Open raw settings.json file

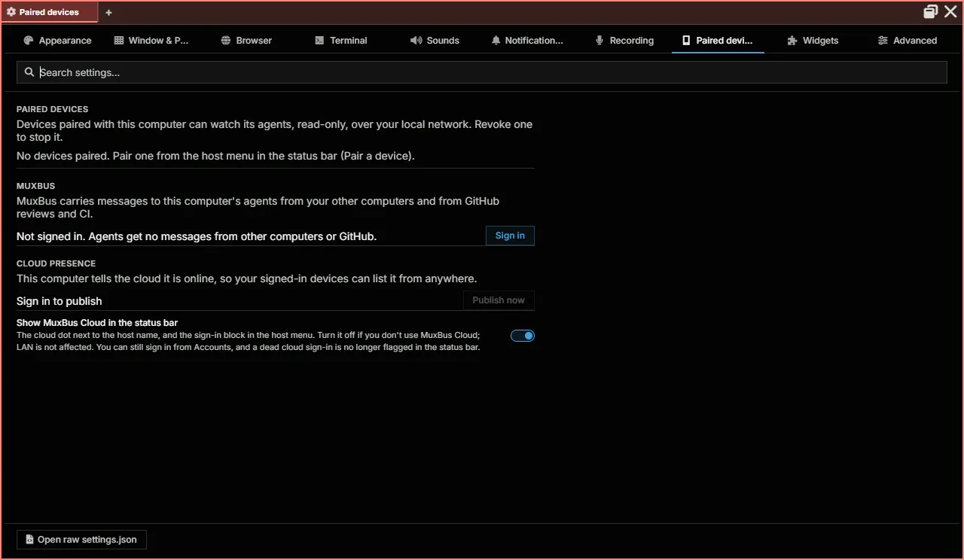81,540
